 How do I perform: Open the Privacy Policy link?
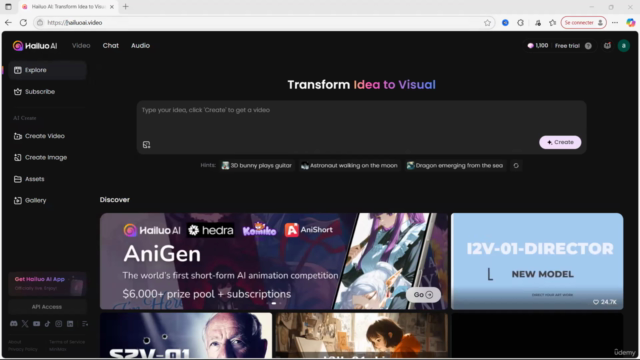(23, 349)
